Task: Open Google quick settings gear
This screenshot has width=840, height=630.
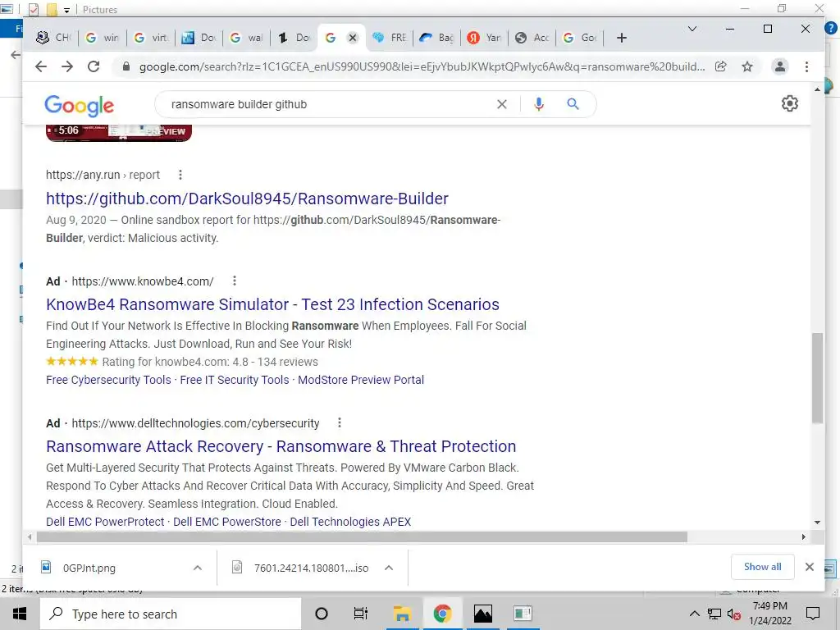Action: [x=790, y=103]
